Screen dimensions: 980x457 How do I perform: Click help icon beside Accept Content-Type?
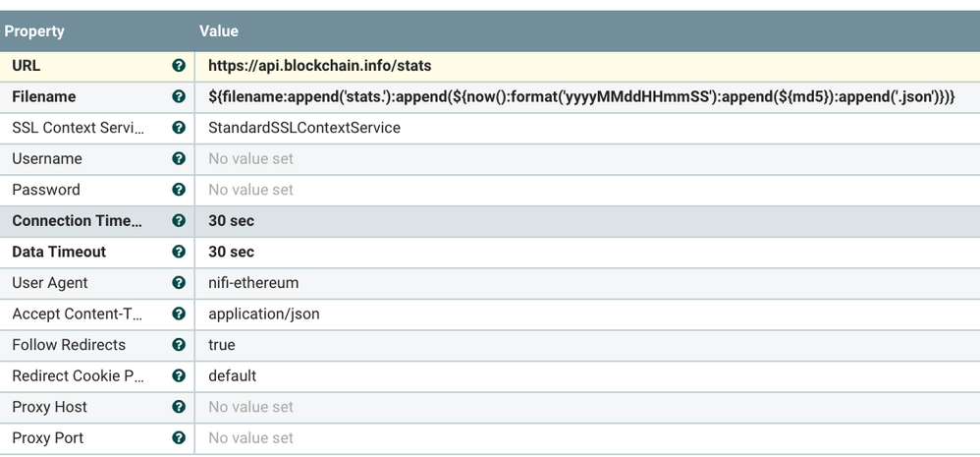pyautogui.click(x=179, y=314)
